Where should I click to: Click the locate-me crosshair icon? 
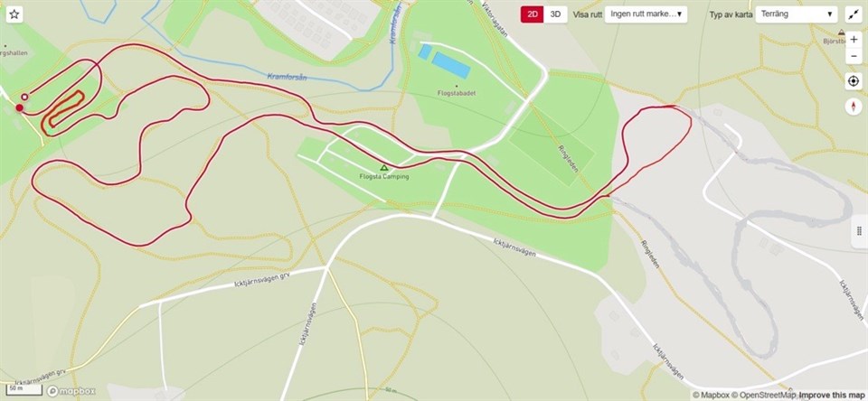pos(853,81)
